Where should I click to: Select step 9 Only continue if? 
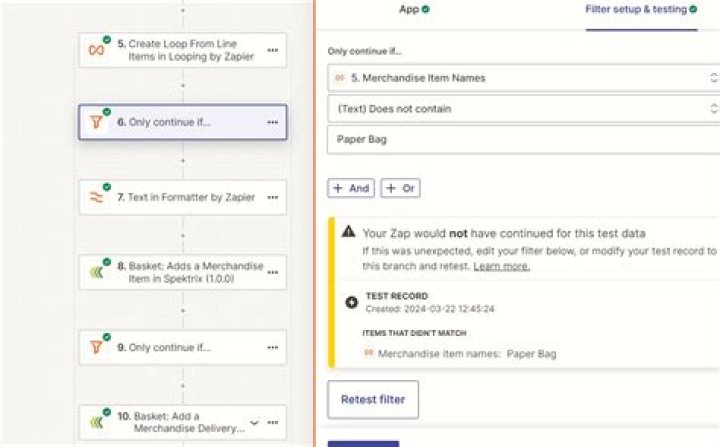[x=183, y=347]
